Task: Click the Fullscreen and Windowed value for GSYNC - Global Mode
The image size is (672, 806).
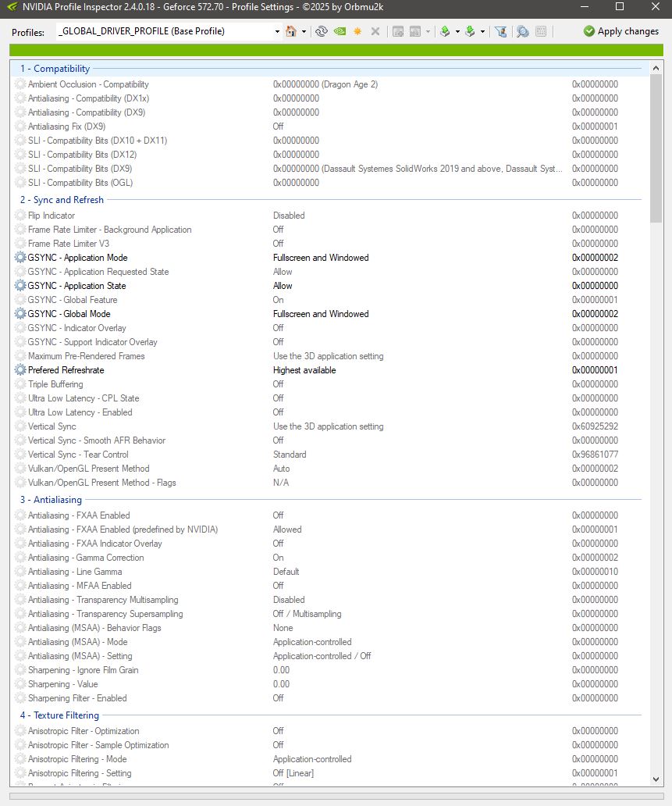Action: (321, 313)
